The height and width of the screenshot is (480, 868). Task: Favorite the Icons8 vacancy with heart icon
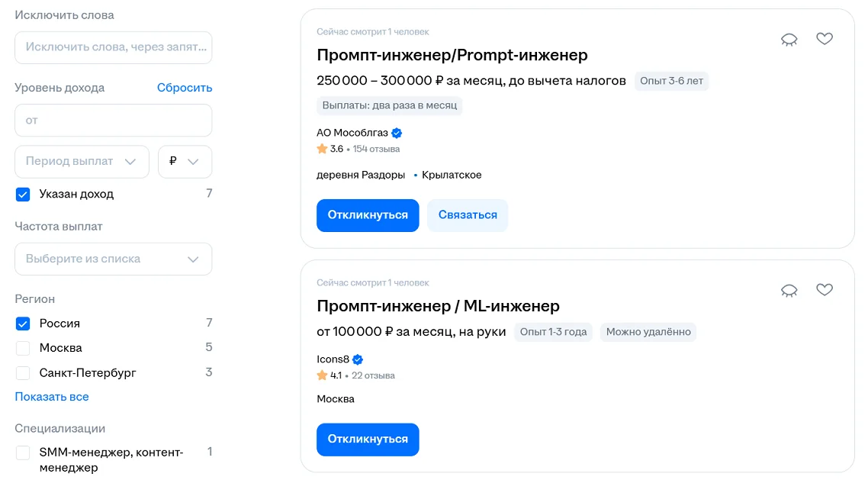pyautogui.click(x=825, y=290)
